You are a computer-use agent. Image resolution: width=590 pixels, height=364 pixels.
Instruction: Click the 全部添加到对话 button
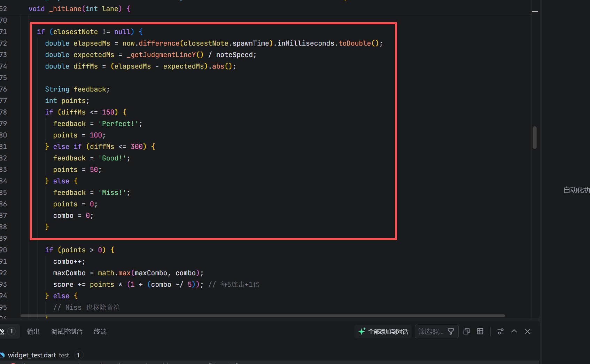383,332
